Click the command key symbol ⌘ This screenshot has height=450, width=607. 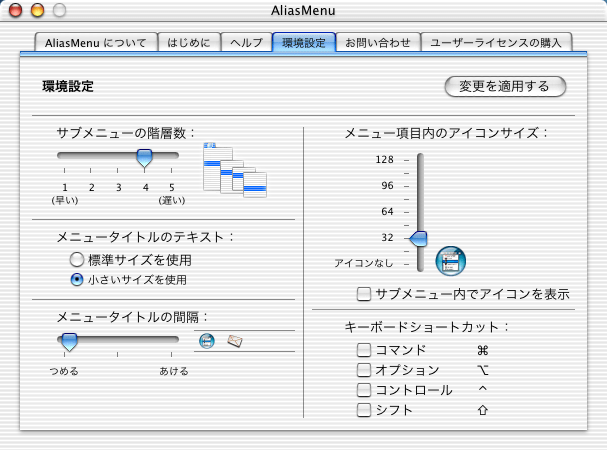click(483, 350)
